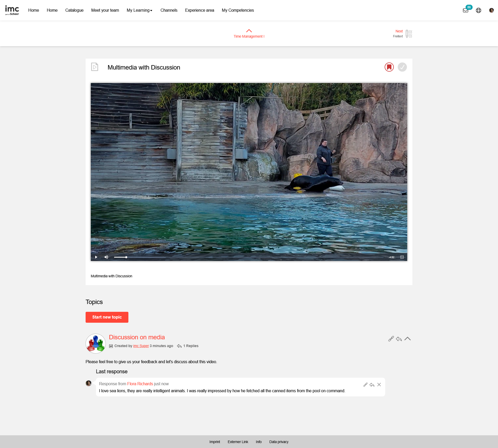Collapse the Discussion on media topic
Screen dimensions: 498x448
tap(407, 339)
